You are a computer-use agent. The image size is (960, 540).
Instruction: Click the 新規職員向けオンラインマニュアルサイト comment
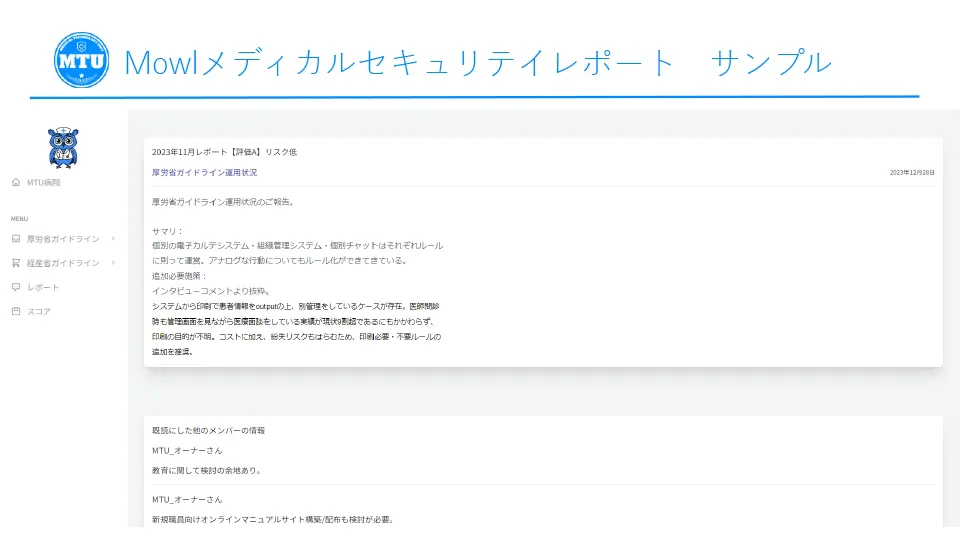273,519
